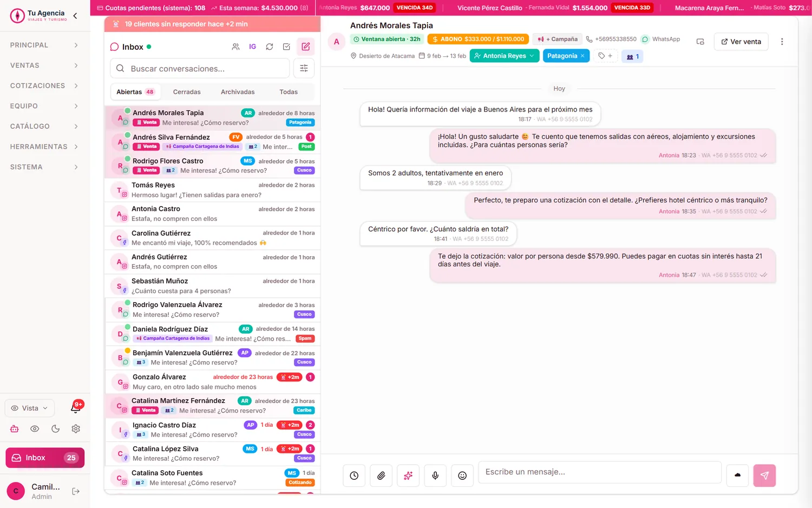Attach a file with the paperclip icon
The height and width of the screenshot is (508, 812).
(381, 476)
